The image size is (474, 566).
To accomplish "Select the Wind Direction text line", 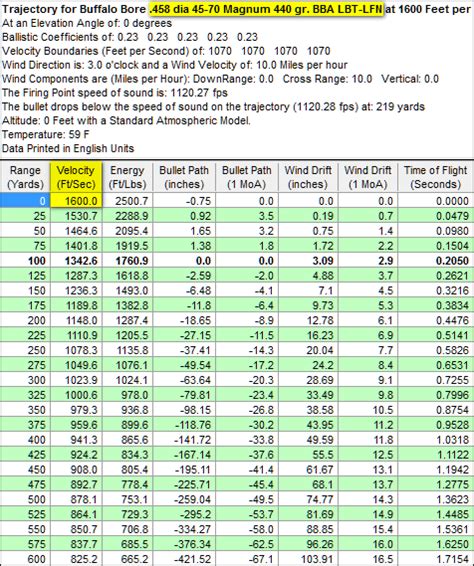I will tap(175, 65).
